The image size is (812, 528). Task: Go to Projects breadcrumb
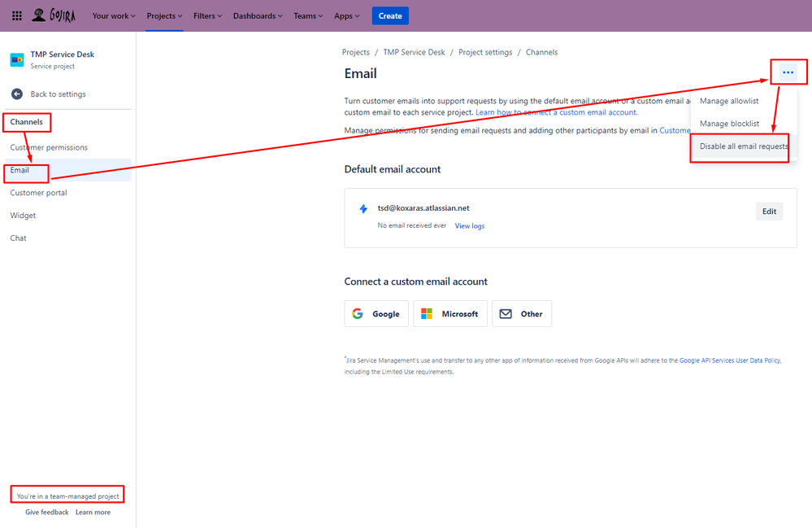point(356,52)
